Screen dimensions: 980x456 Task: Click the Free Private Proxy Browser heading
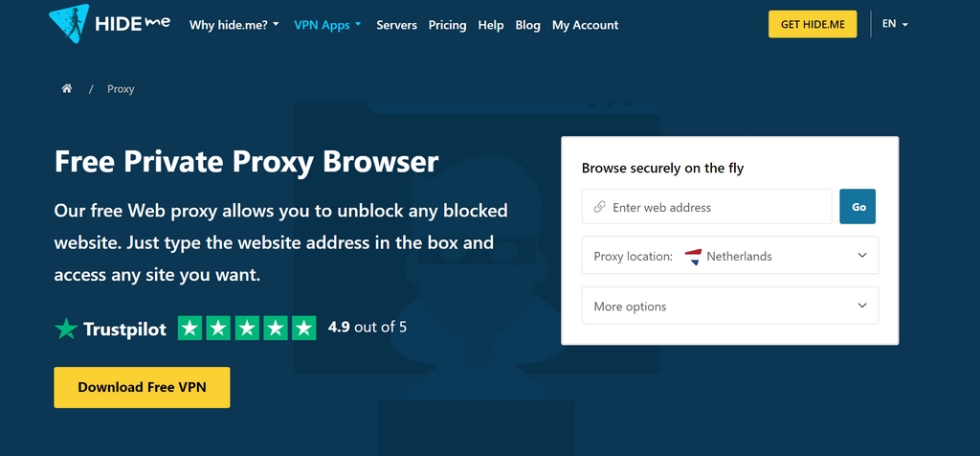tap(246, 161)
